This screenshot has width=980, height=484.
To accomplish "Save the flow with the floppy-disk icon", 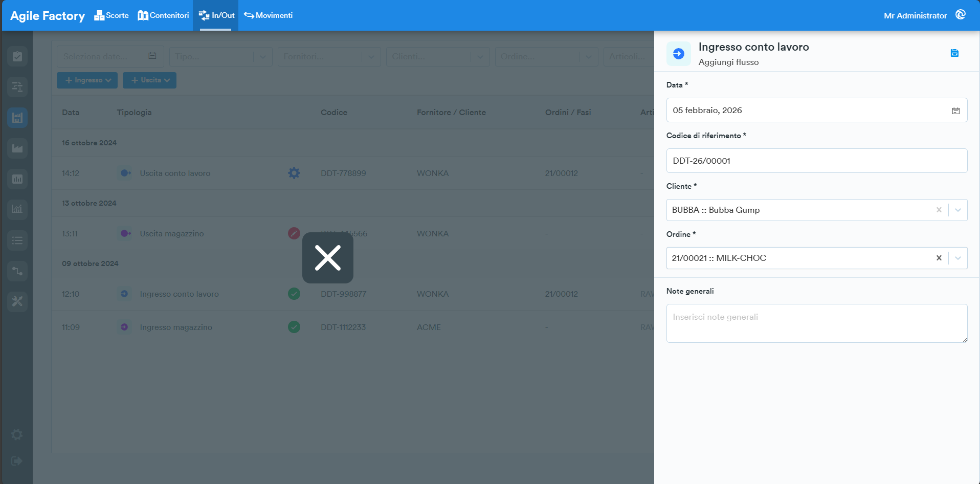I will coord(954,53).
